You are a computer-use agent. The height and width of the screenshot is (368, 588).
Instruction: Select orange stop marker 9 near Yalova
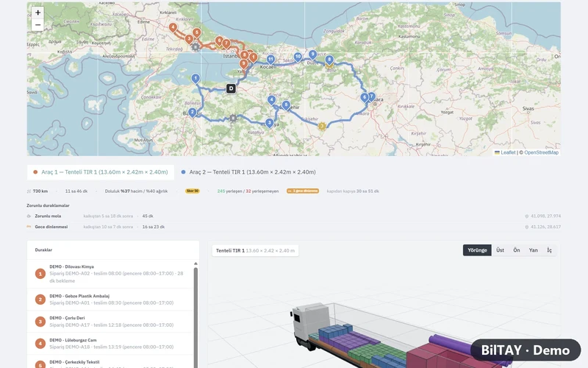[x=243, y=64]
